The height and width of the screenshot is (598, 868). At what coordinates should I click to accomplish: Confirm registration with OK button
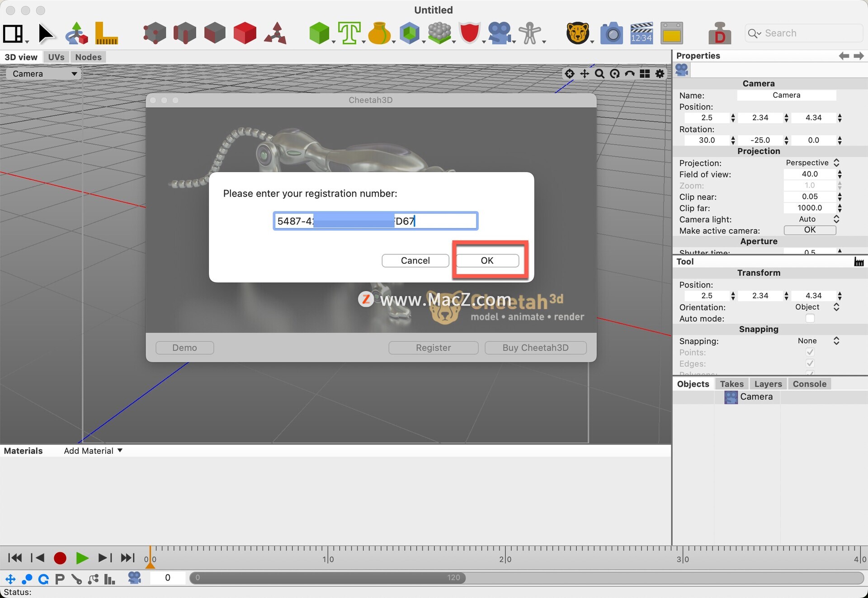click(x=487, y=260)
